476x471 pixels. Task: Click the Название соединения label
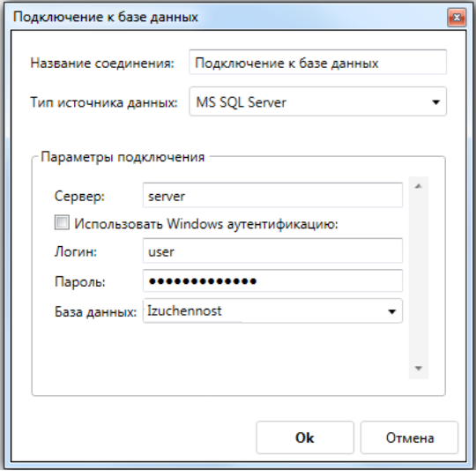(x=102, y=64)
